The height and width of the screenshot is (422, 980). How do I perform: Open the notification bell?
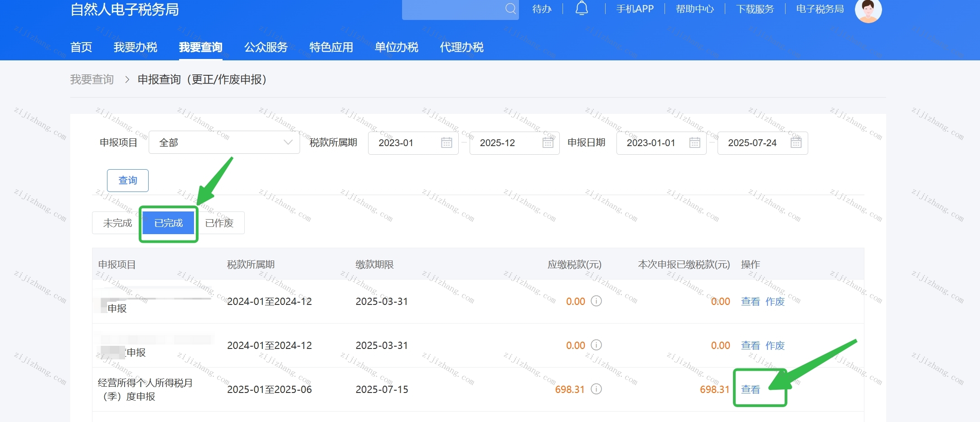(x=582, y=8)
